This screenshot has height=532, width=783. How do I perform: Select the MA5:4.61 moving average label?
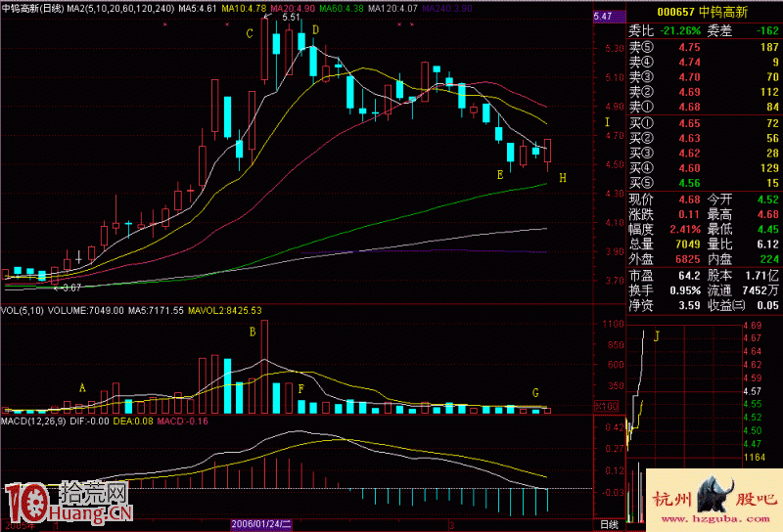(x=198, y=9)
